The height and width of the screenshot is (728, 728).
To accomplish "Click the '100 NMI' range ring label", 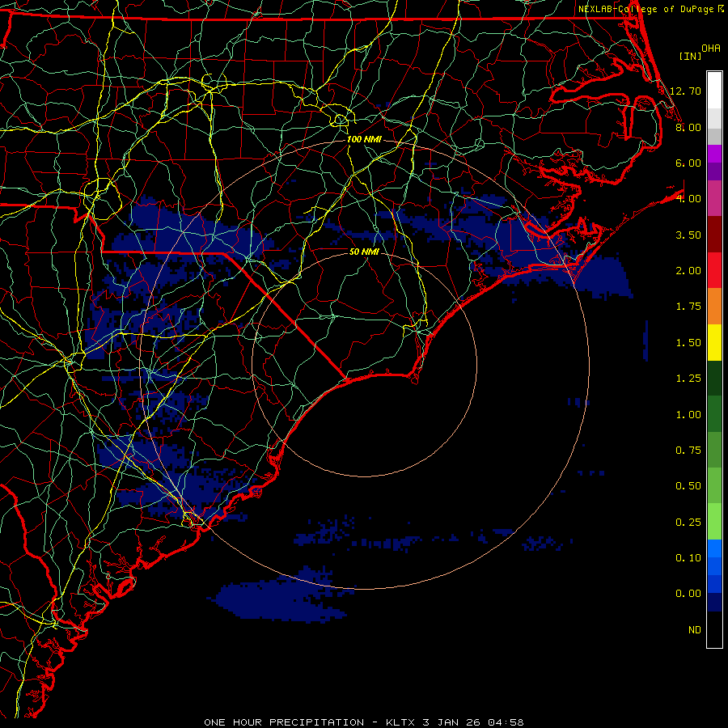I will (364, 139).
